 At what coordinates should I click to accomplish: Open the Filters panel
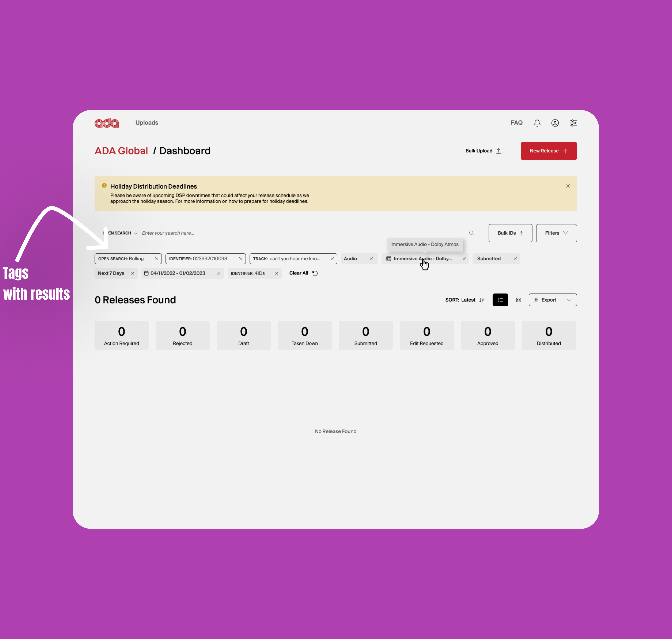coord(556,233)
